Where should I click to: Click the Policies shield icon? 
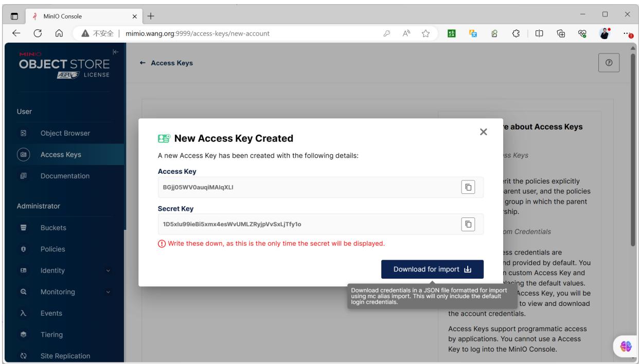23,249
